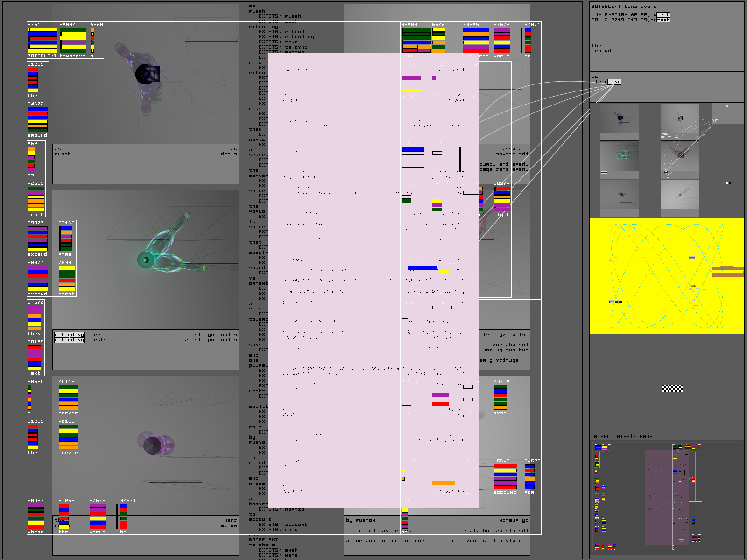Click the highlighted 'ting' box in 'directing'
Viewport: 747px width, 560px height.
click(x=614, y=82)
